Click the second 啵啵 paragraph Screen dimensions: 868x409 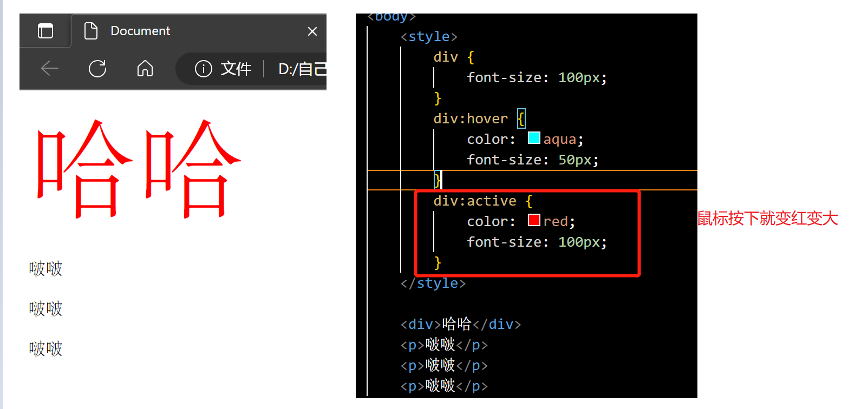(46, 308)
